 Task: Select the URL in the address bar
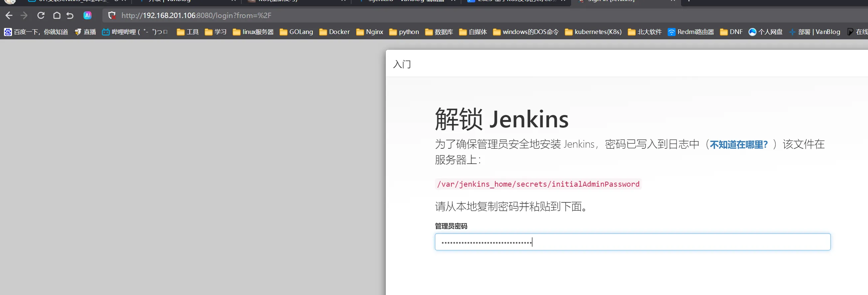(x=196, y=16)
